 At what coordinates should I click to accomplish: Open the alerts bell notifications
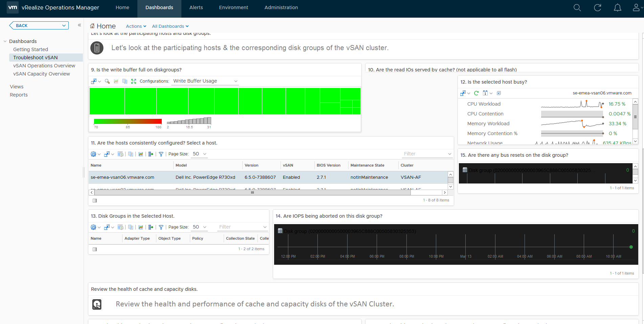tap(617, 8)
